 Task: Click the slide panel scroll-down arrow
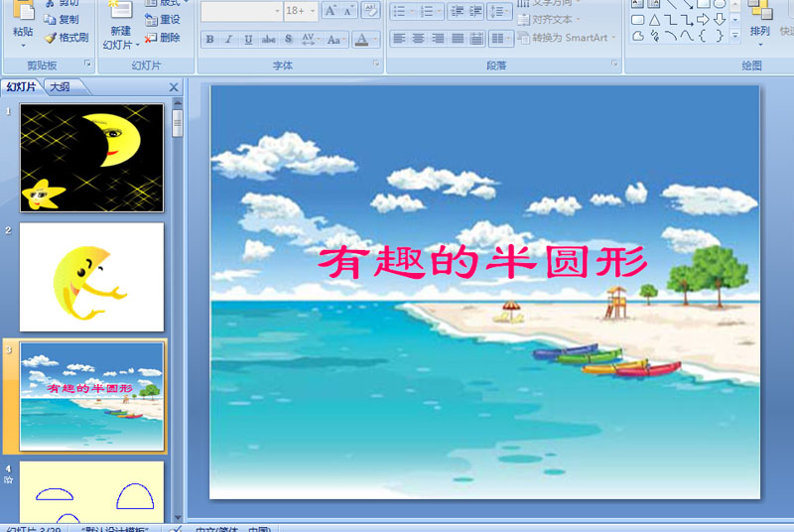(178, 517)
